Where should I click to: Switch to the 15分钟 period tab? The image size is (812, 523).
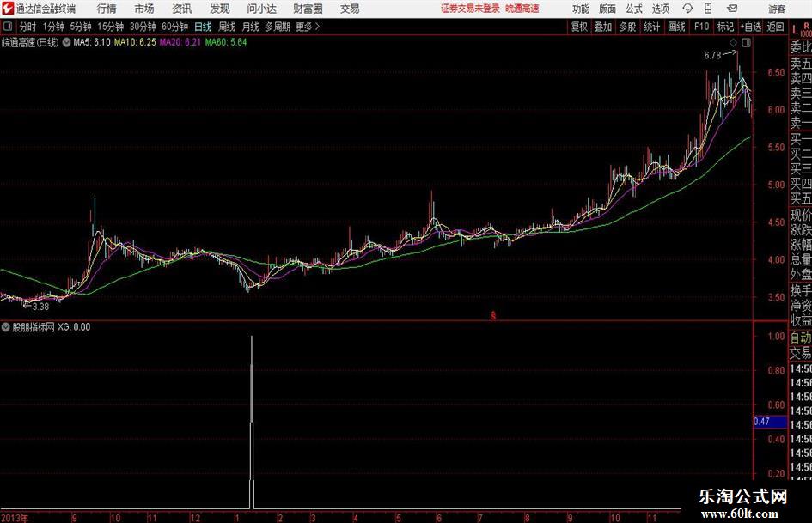110,27
